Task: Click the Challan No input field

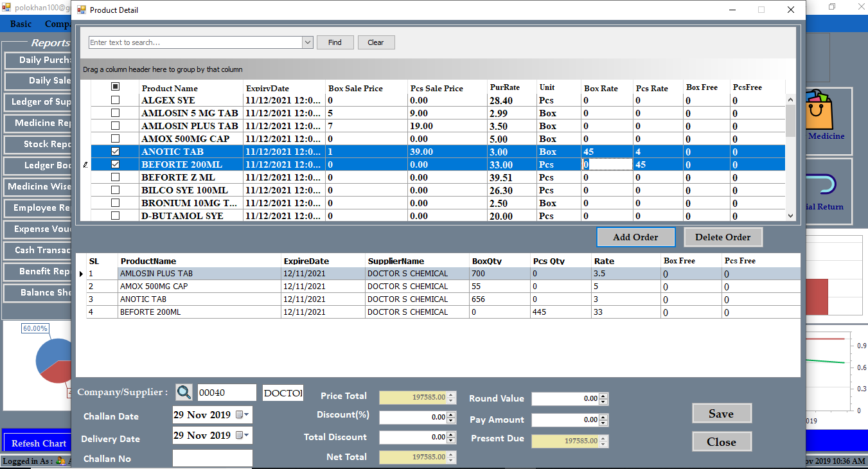Action: pyautogui.click(x=212, y=458)
